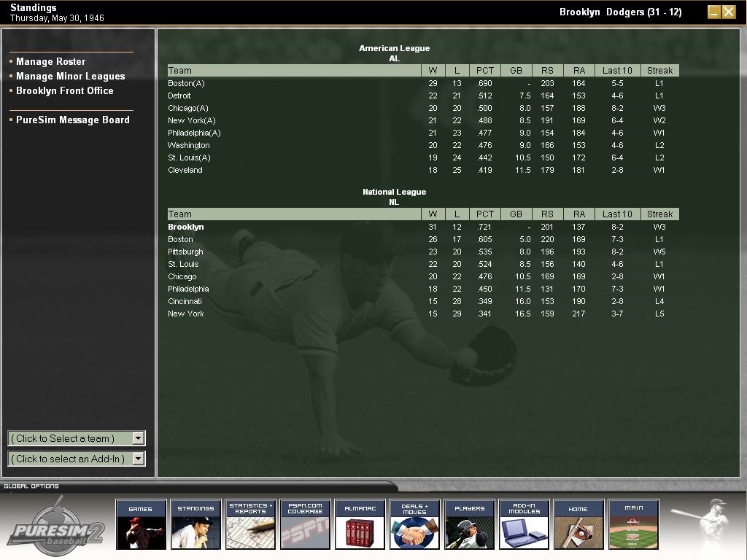747x560 pixels.
Task: Click Pittsburgh's W5 streak value
Action: click(x=659, y=252)
